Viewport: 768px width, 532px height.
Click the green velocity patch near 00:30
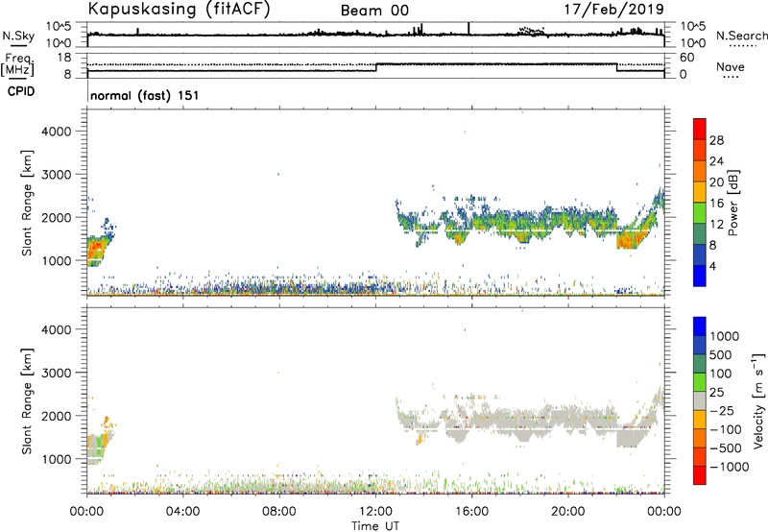[x=100, y=447]
